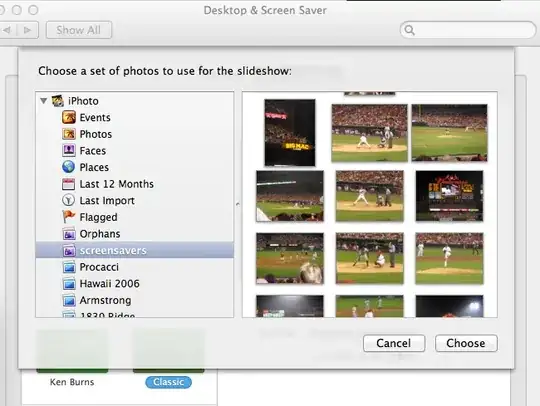Click the Flagged flag icon
This screenshot has height=406, width=540.
(69, 217)
